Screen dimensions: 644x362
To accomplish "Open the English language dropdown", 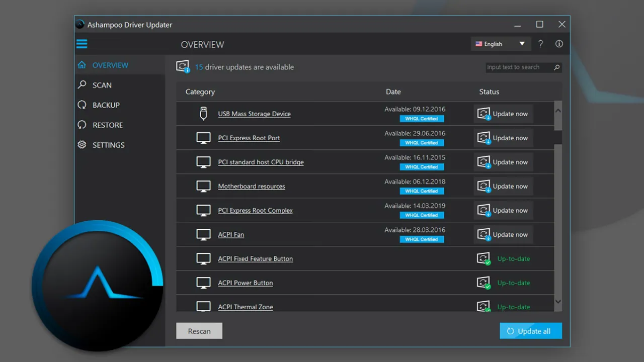I will (500, 44).
